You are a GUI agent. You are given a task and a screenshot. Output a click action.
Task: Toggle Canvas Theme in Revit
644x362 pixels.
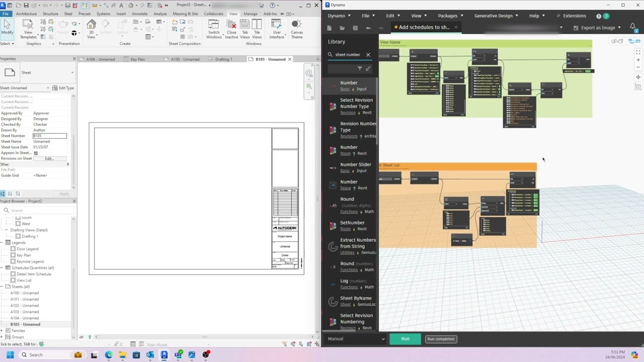[x=297, y=29]
